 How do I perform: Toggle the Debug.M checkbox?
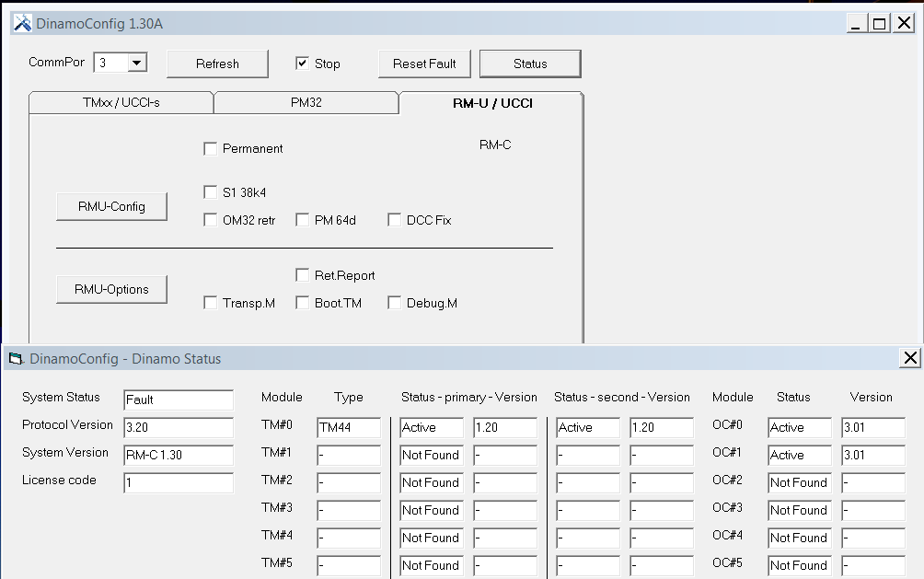pos(395,303)
